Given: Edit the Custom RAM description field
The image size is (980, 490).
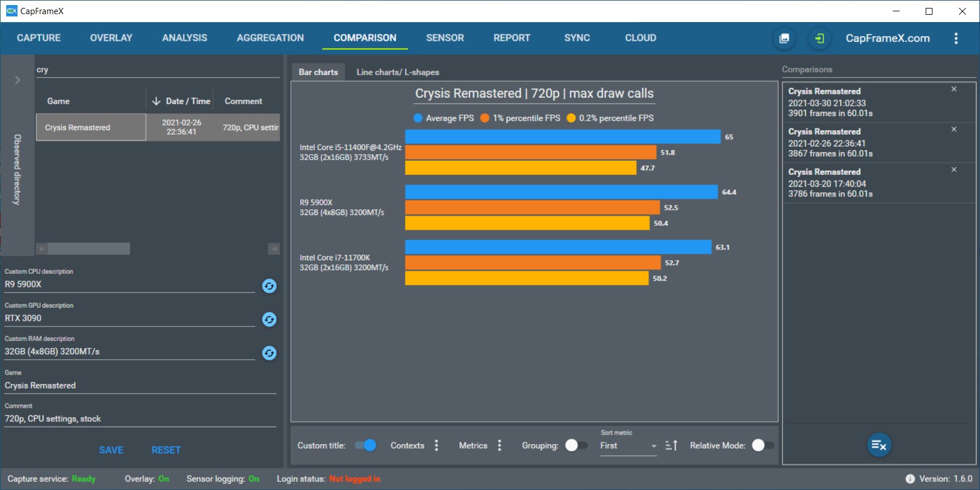Looking at the screenshot, I should 130,351.
